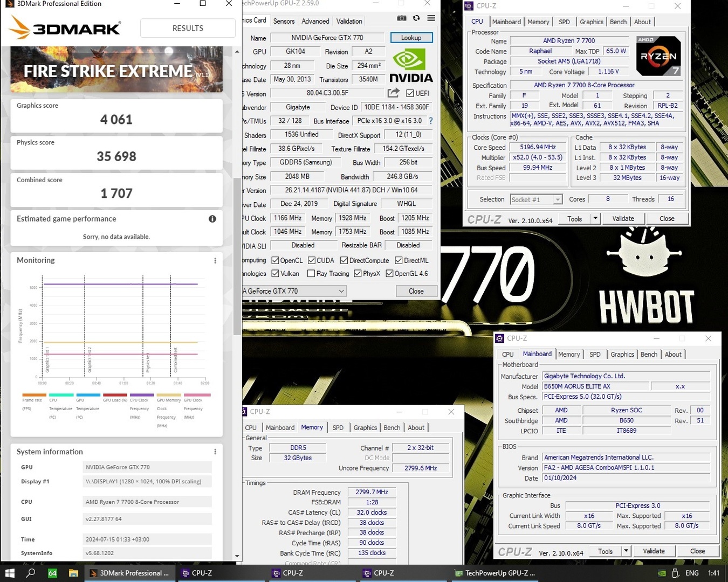
Task: Open the Windows Start menu
Action: (x=10, y=573)
